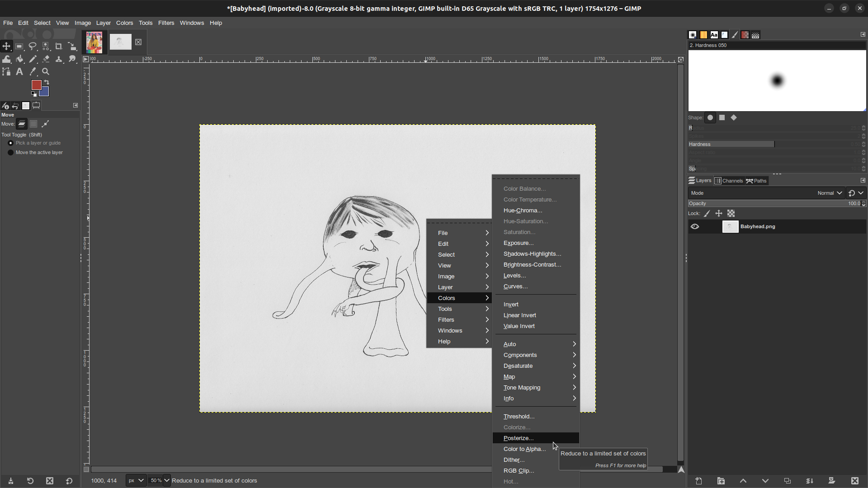This screenshot has width=868, height=488.
Task: Select the Crop tool
Action: tap(59, 47)
